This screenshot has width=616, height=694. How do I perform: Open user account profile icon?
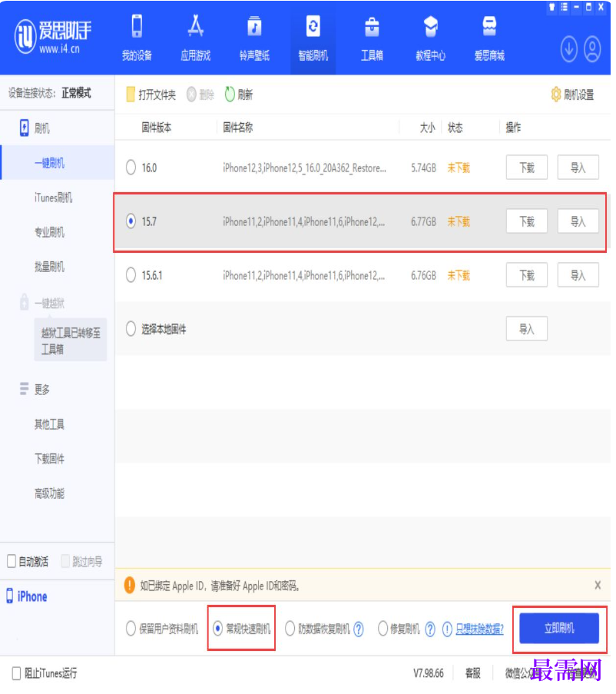[x=592, y=48]
